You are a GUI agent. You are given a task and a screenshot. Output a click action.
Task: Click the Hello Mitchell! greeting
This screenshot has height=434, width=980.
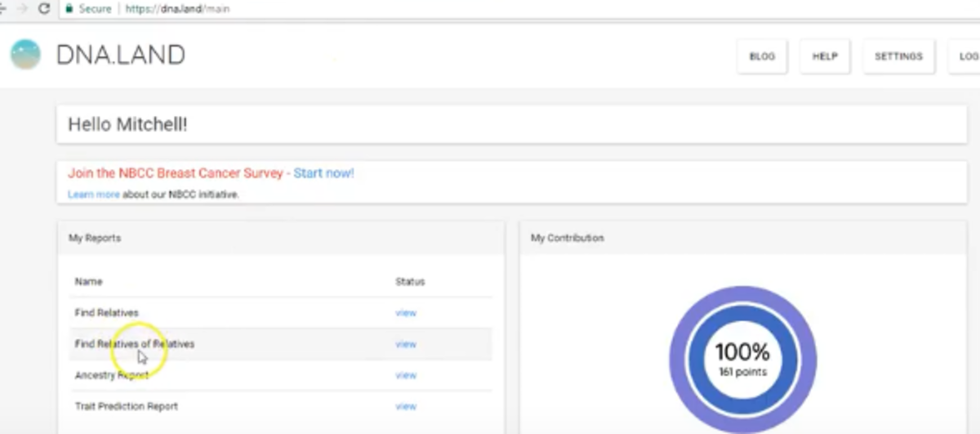(x=127, y=124)
